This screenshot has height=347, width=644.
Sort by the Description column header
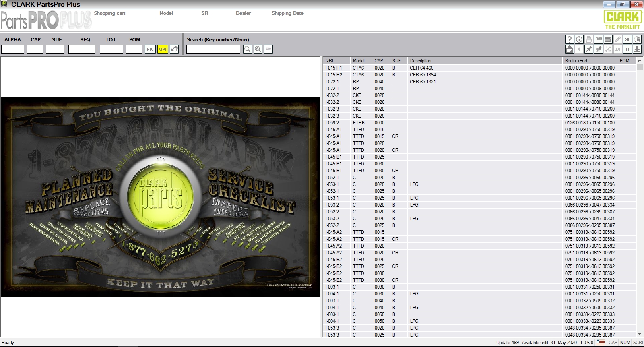pyautogui.click(x=485, y=60)
